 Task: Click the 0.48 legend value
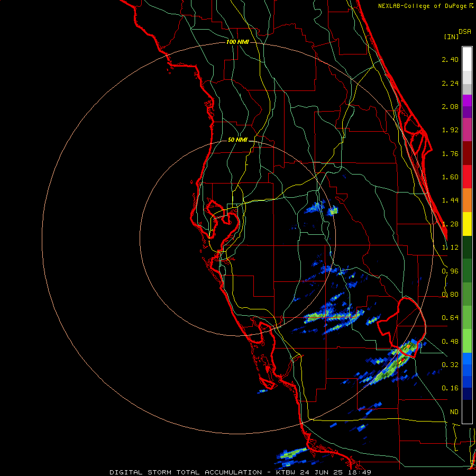click(x=450, y=342)
